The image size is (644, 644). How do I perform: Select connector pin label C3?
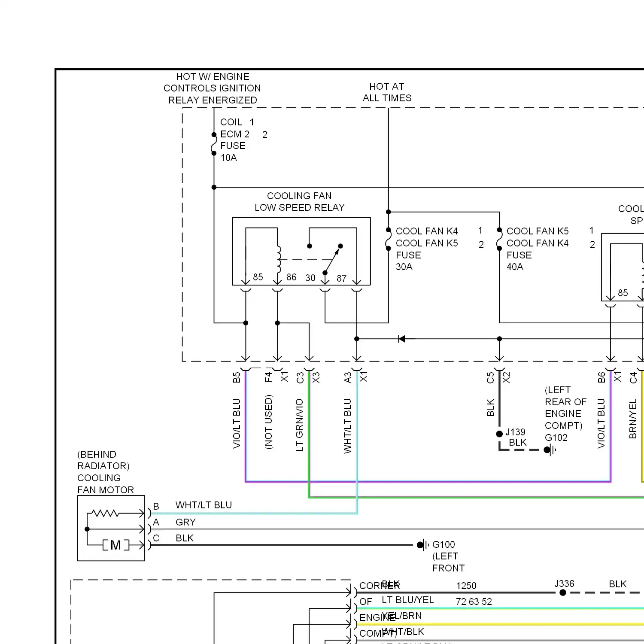point(300,378)
